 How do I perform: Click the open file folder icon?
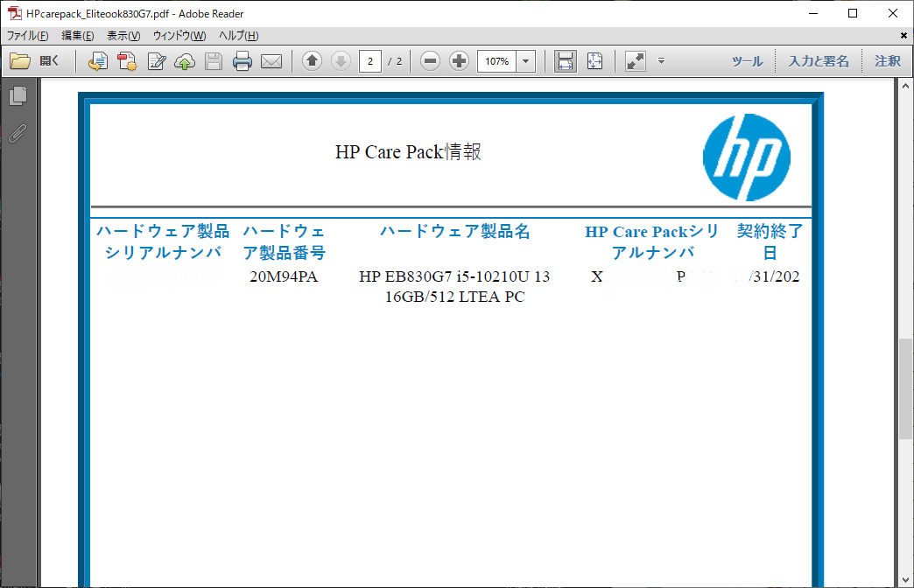coord(21,61)
